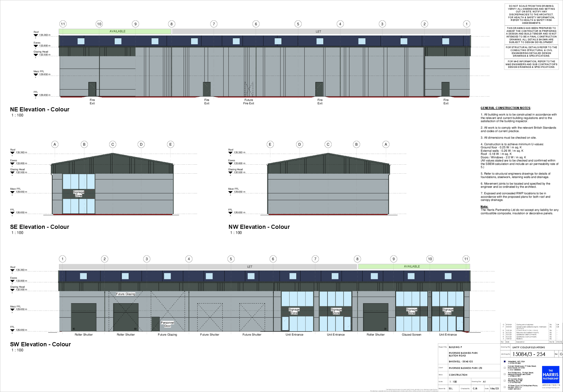This screenshot has width=563, height=392.
Task: Click client RIVERSIDE BUSINESS PARK LTD
Action: [465, 368]
